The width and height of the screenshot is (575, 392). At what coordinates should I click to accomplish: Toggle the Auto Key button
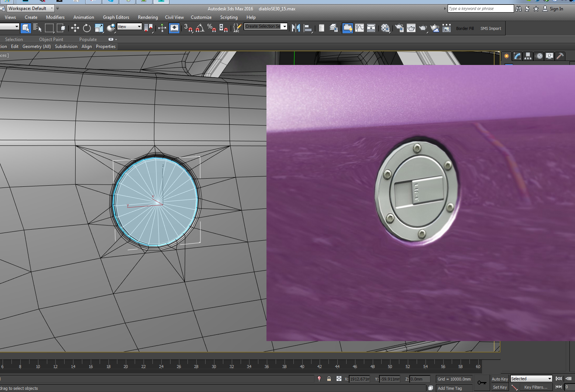tap(500, 379)
